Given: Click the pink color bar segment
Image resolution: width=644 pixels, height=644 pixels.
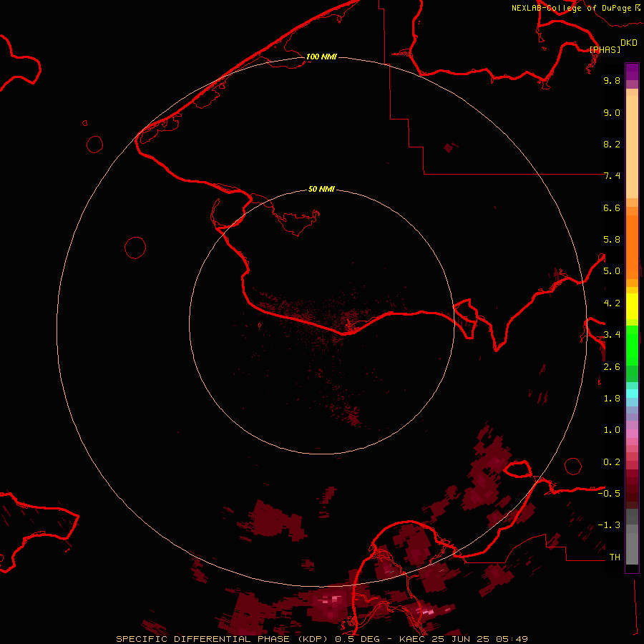Looking at the screenshot, I should [x=632, y=434].
